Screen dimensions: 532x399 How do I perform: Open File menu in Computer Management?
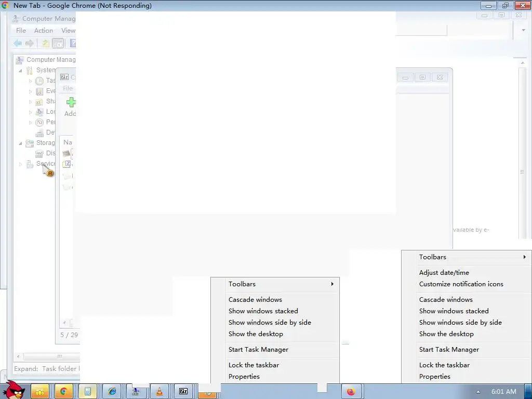(x=21, y=31)
